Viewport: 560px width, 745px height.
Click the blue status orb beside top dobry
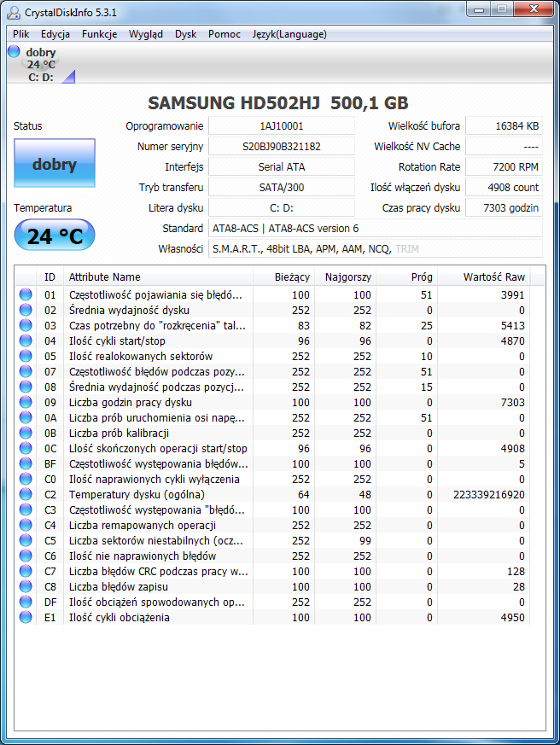[15, 51]
